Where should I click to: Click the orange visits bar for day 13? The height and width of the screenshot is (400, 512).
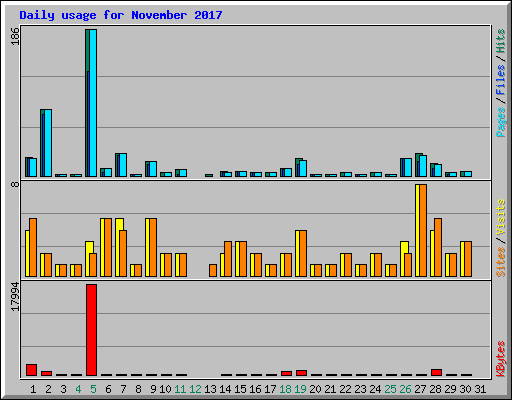pos(213,270)
